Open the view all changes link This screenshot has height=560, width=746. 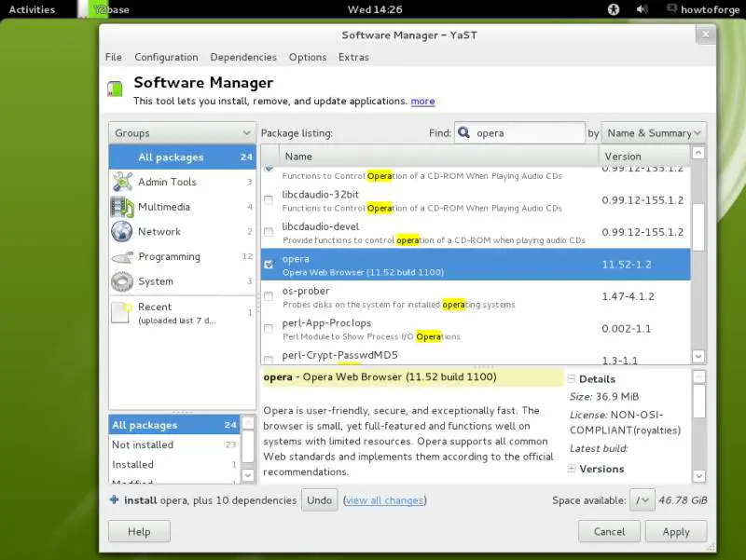384,500
